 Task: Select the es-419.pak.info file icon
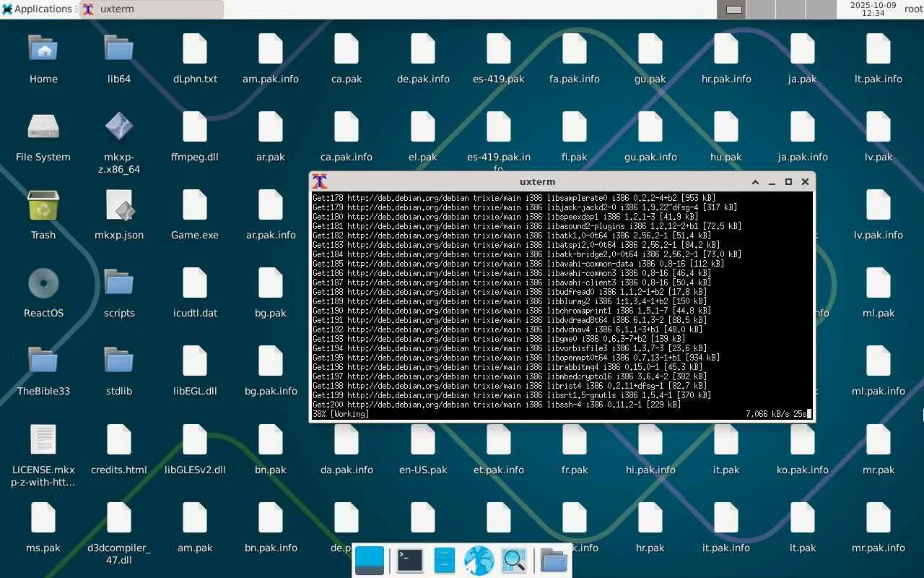click(499, 127)
